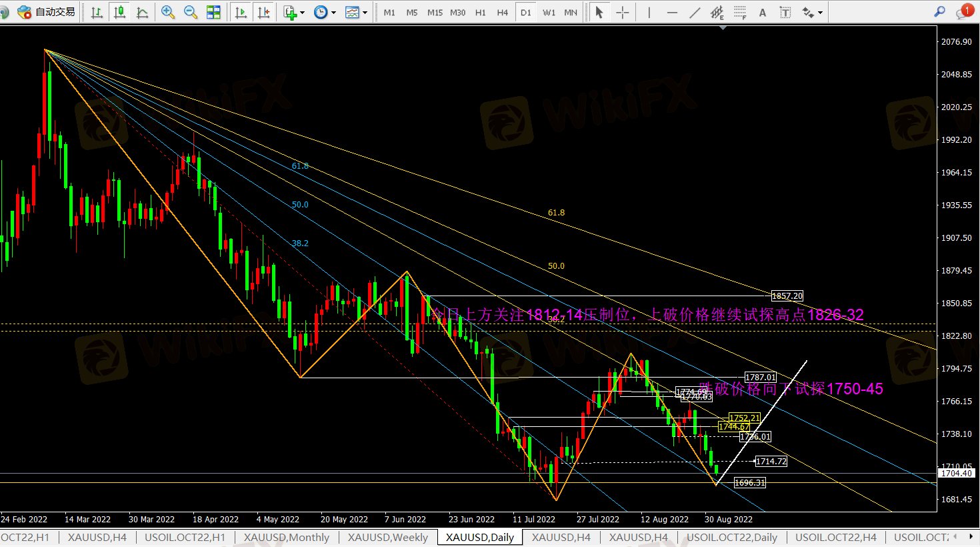Tile chart windows

(x=213, y=12)
